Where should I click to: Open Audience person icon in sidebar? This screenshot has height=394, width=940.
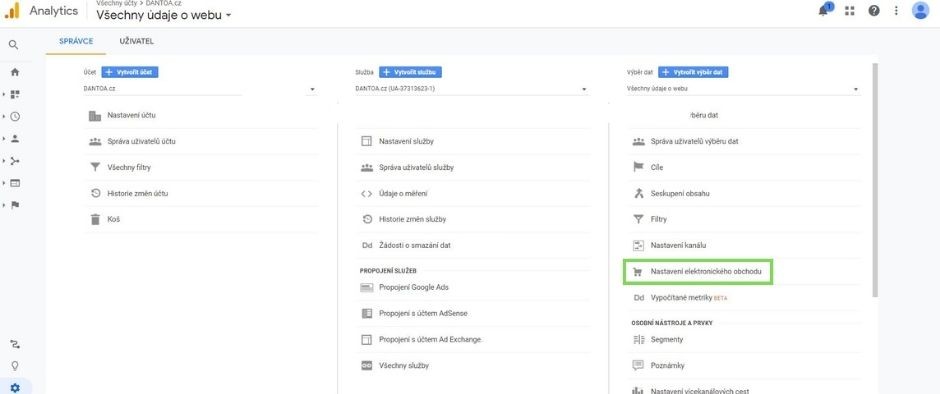click(15, 139)
